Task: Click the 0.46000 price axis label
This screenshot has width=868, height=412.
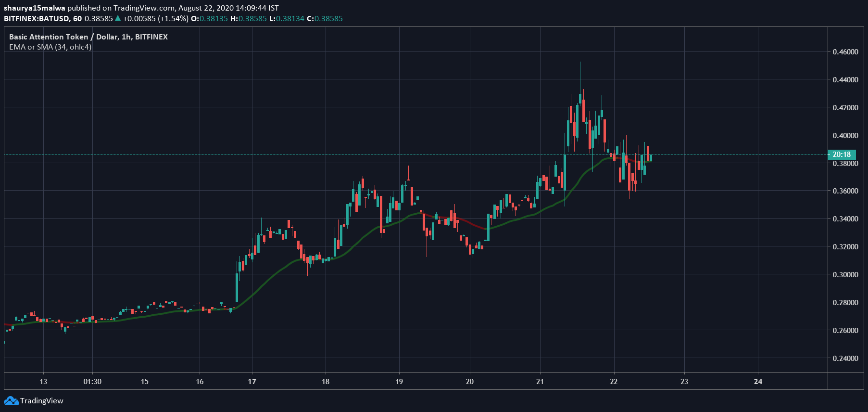Action: tap(845, 51)
